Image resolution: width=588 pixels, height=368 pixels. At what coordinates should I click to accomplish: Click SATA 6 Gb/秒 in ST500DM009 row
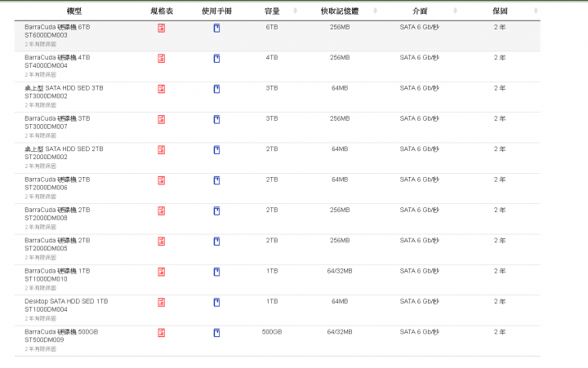click(x=419, y=331)
